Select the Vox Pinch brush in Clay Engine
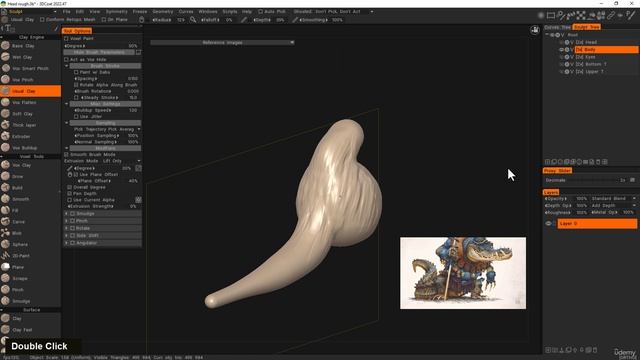Viewport: 640px width, 360px height. [x=30, y=80]
